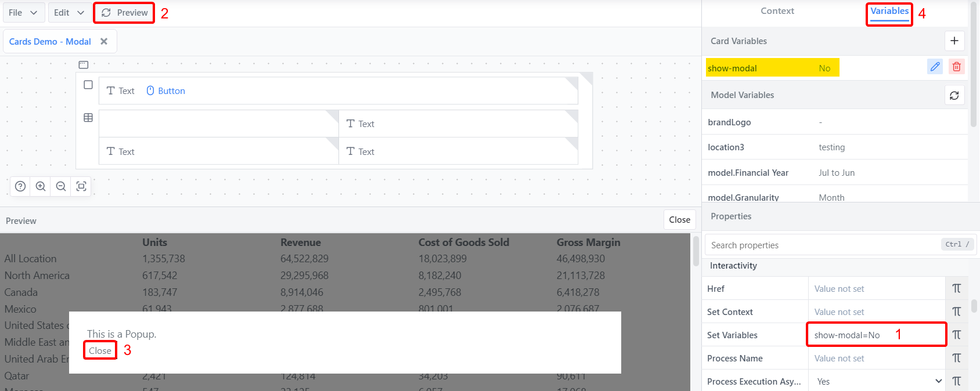
Task: Switch to the Context tab
Action: (777, 10)
